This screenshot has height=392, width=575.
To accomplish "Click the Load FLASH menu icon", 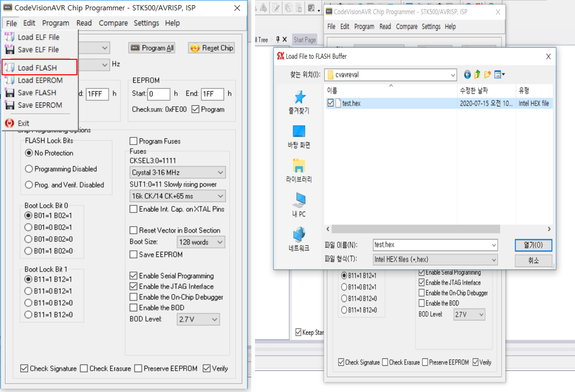I will point(10,68).
